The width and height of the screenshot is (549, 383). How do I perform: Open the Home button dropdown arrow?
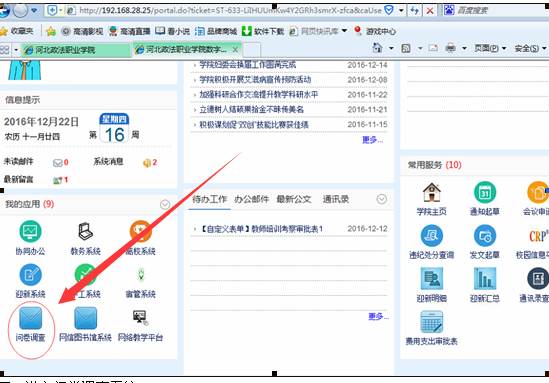(391, 48)
